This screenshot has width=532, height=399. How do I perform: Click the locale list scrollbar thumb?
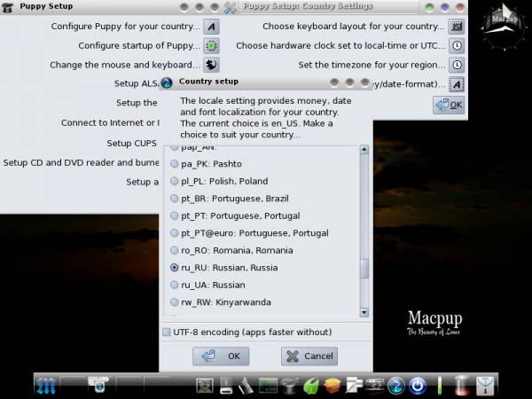(364, 269)
